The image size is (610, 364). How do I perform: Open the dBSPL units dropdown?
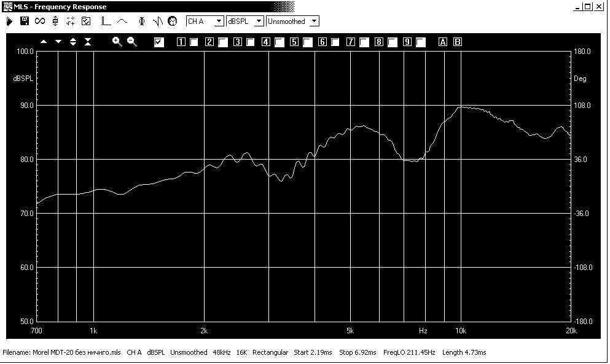click(259, 21)
